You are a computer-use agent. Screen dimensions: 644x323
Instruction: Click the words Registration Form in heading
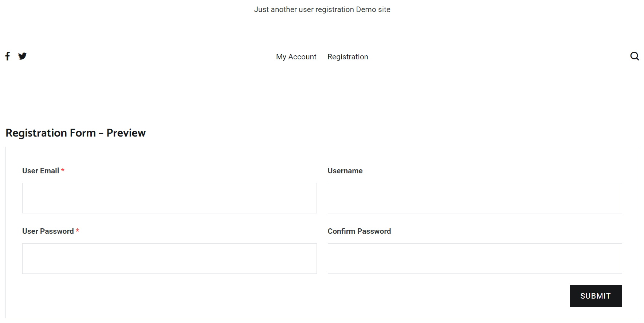point(51,133)
